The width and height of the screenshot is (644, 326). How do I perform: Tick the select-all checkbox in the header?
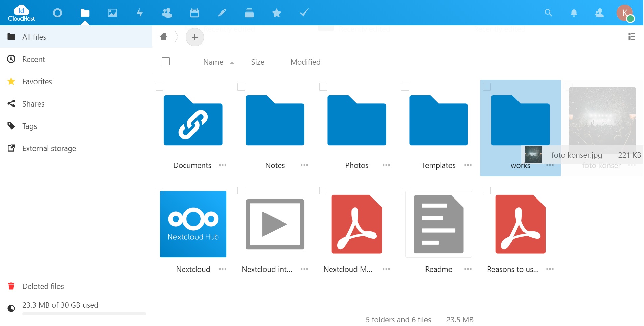(166, 62)
